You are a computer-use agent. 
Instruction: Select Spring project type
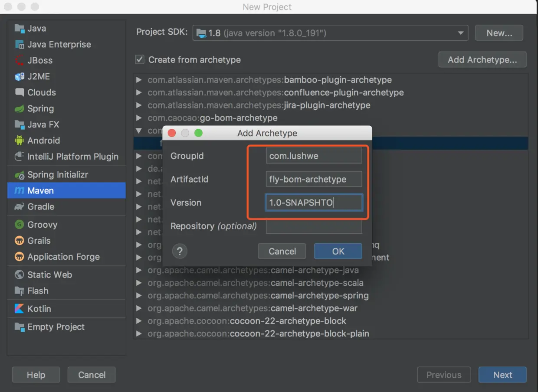point(66,108)
